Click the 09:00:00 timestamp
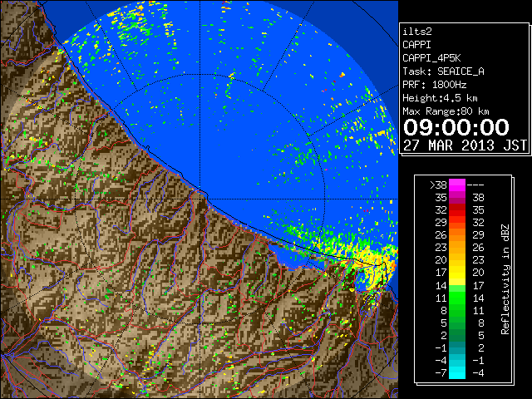Image resolution: width=532 pixels, height=399 pixels. click(x=456, y=127)
